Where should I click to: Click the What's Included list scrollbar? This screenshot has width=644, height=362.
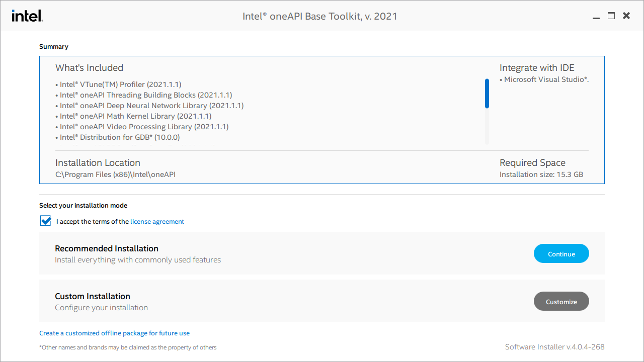click(487, 94)
